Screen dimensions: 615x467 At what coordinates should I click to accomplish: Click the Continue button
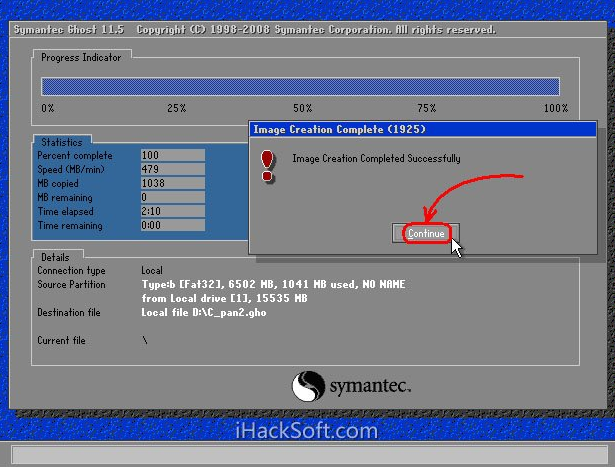[x=426, y=233]
